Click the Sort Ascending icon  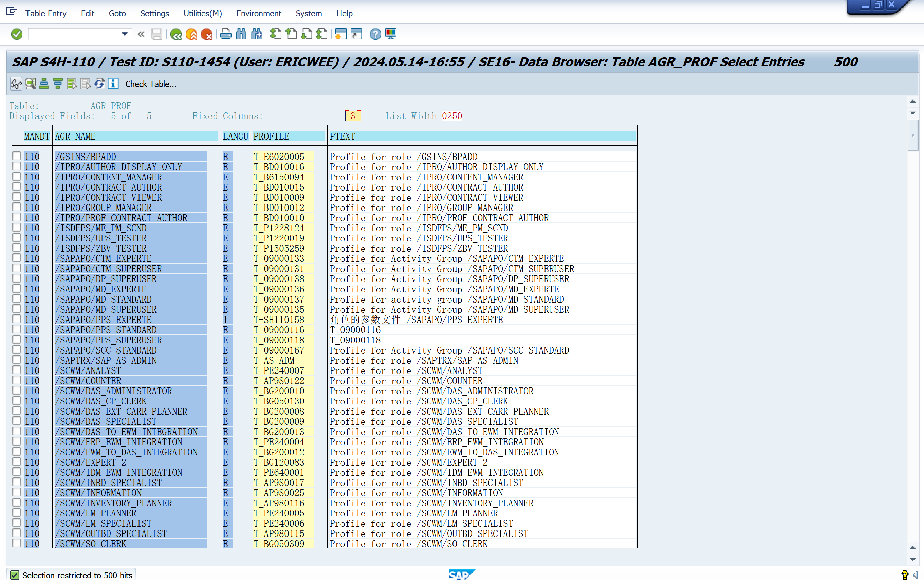pos(44,84)
